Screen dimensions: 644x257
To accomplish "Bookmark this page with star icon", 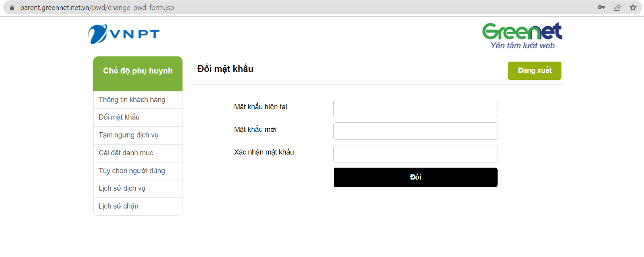I will coord(633,8).
